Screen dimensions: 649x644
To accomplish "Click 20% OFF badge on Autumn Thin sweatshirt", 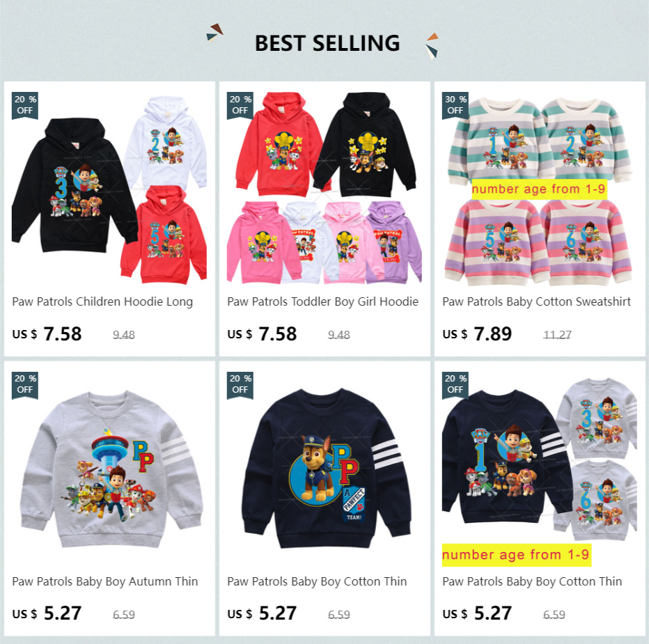I will 25,385.
